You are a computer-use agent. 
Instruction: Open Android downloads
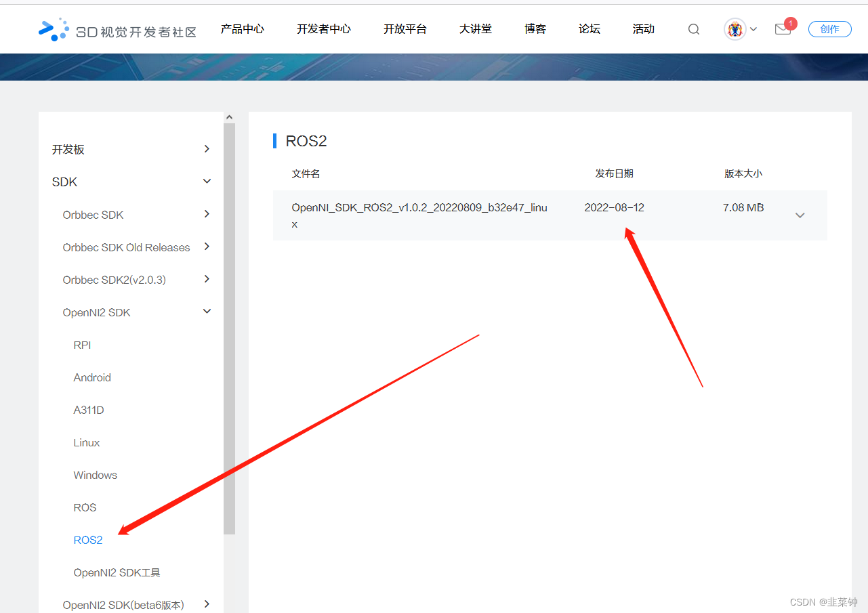pyautogui.click(x=92, y=377)
